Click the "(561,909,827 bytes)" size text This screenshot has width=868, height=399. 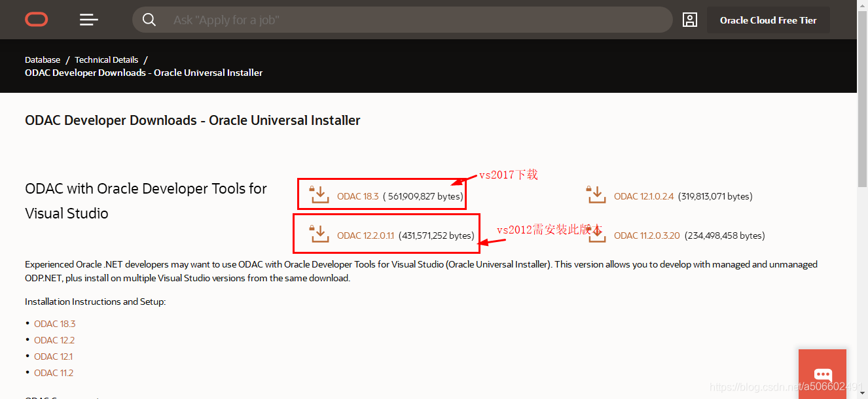pyautogui.click(x=423, y=196)
